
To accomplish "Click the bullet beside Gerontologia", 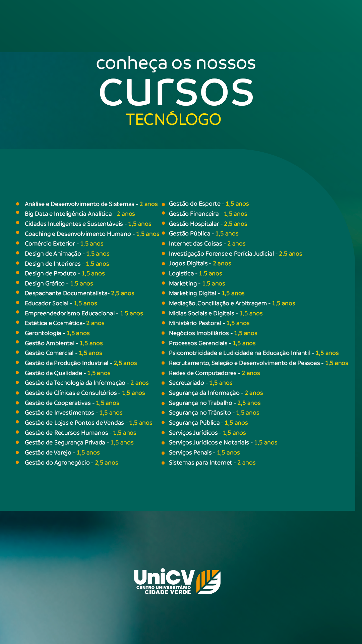I will click(17, 333).
